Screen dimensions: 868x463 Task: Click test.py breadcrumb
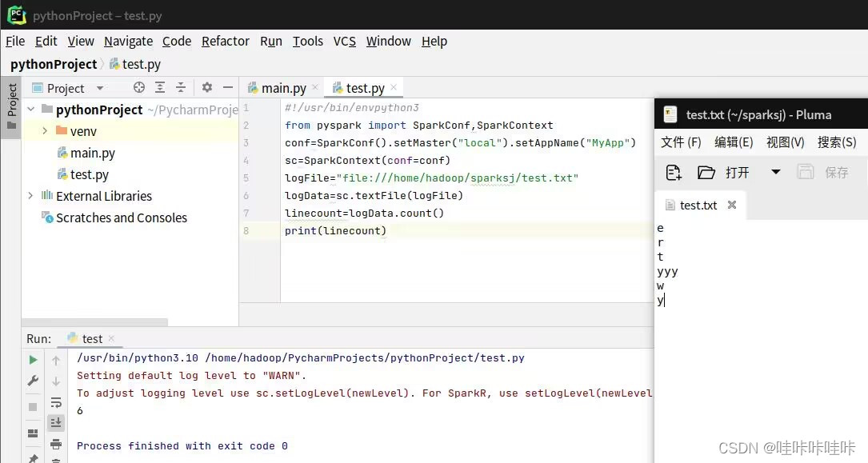[135, 64]
